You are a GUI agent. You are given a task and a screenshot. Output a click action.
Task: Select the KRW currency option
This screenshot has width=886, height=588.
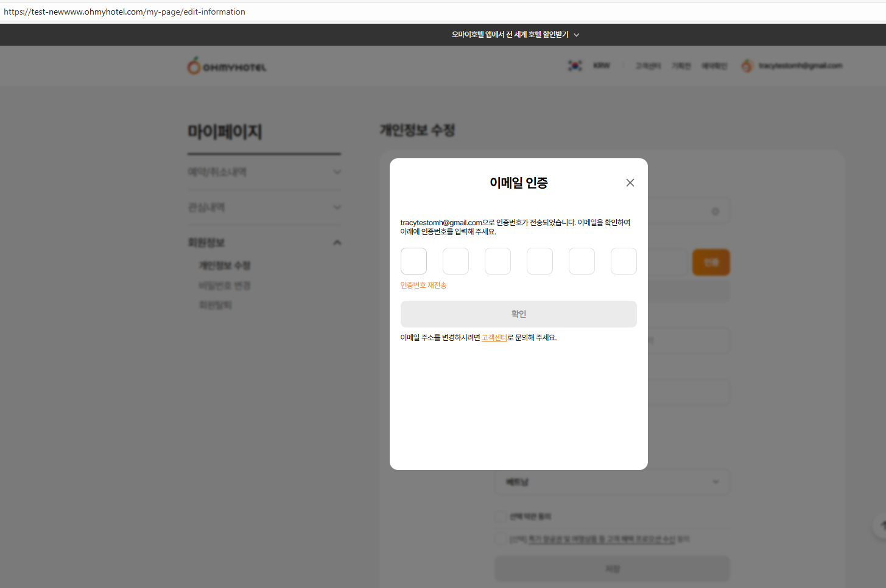(602, 66)
